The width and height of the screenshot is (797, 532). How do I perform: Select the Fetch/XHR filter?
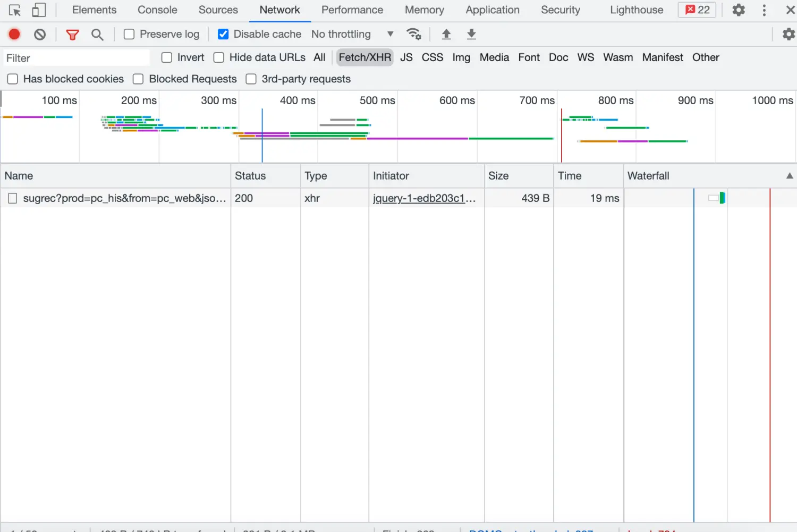click(x=365, y=57)
